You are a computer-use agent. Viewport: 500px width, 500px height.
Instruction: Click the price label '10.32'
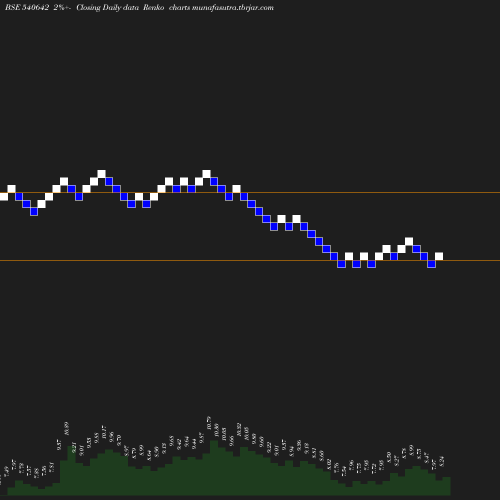239,429
